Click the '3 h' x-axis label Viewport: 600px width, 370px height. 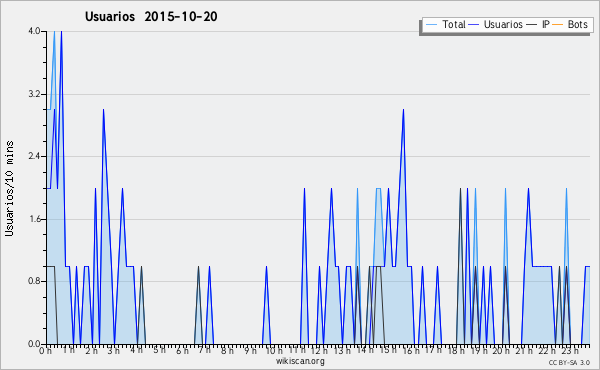pyautogui.click(x=114, y=350)
